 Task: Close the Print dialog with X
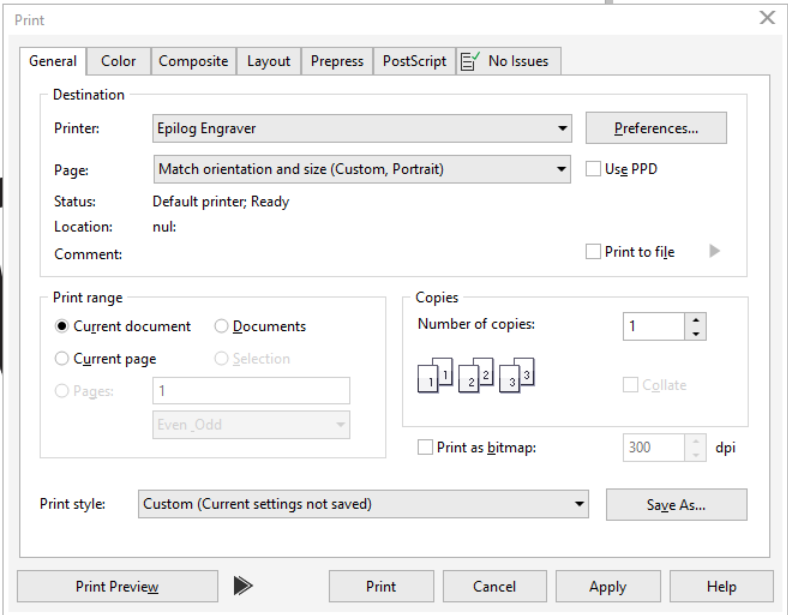767,18
